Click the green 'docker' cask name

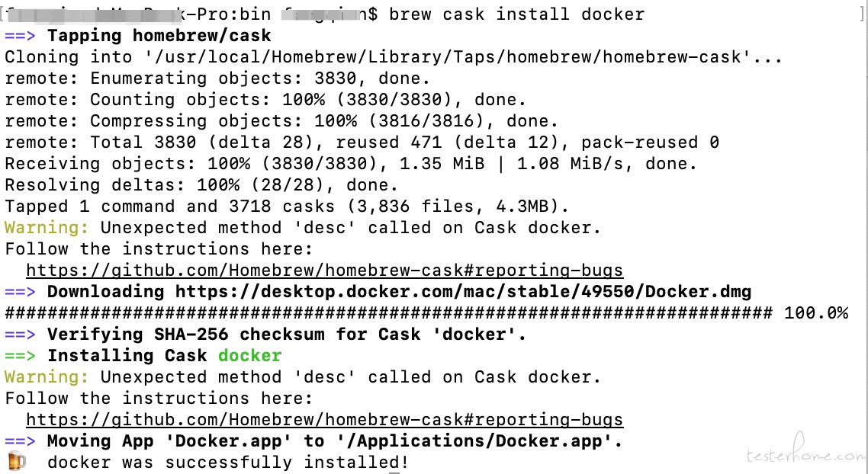click(x=250, y=356)
